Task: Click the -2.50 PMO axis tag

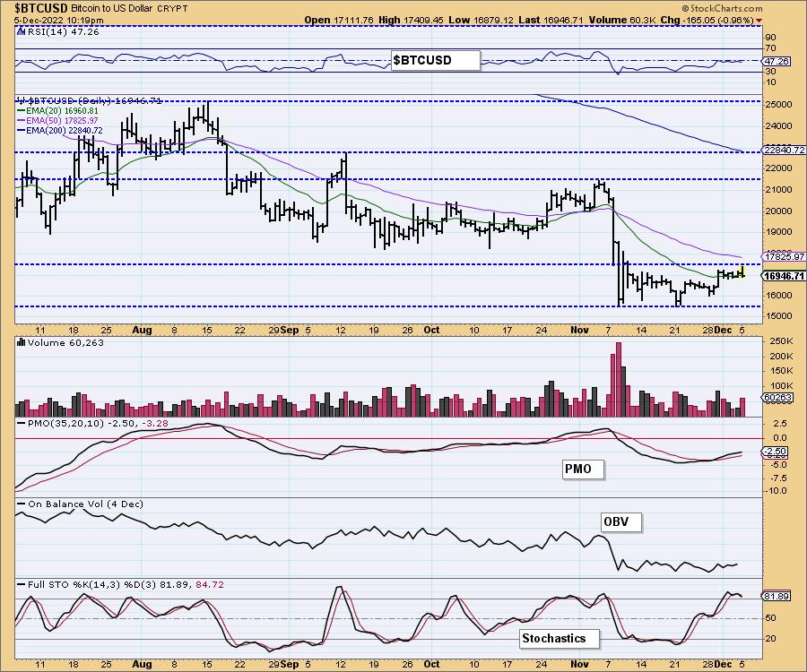Action: tap(774, 452)
